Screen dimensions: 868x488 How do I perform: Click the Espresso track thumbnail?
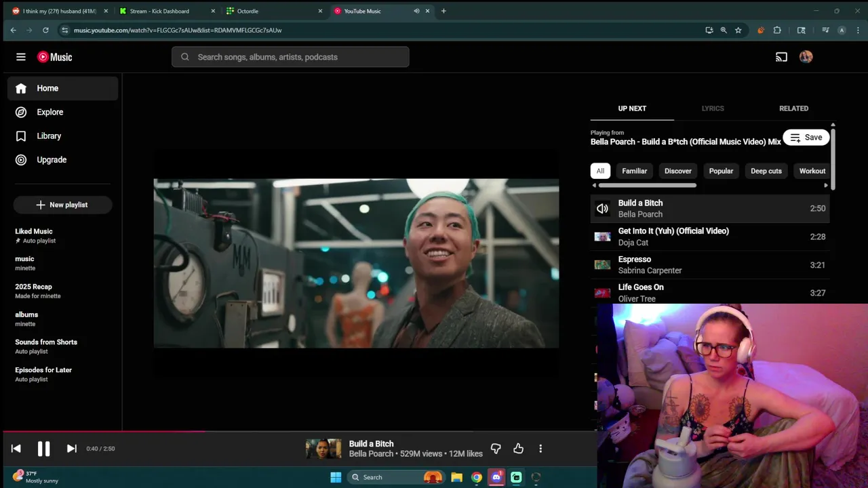tap(602, 265)
